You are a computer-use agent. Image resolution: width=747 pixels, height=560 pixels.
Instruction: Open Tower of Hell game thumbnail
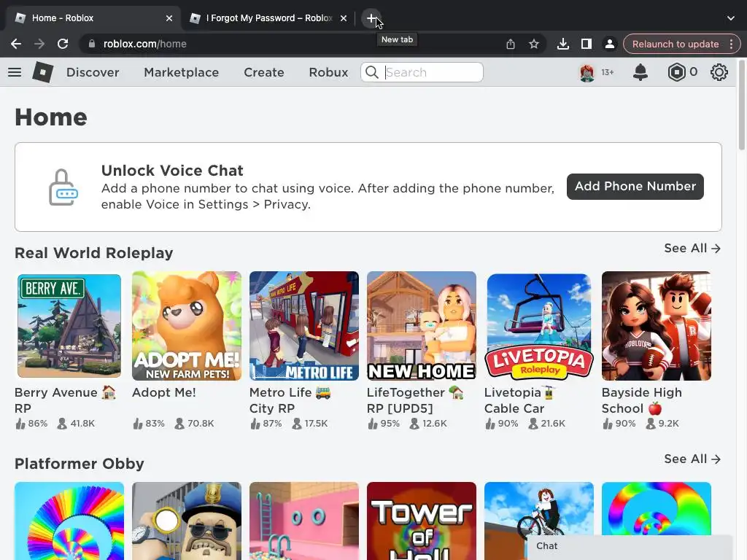click(x=422, y=521)
